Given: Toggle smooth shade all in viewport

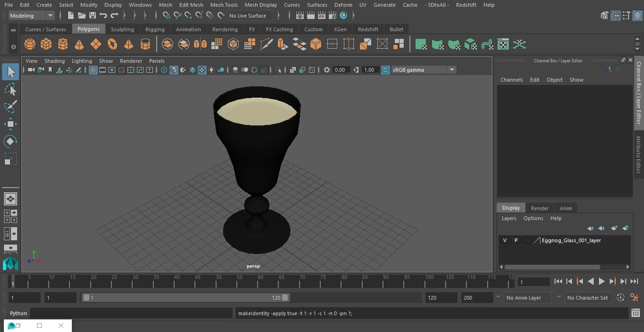Looking at the screenshot, I should [174, 70].
